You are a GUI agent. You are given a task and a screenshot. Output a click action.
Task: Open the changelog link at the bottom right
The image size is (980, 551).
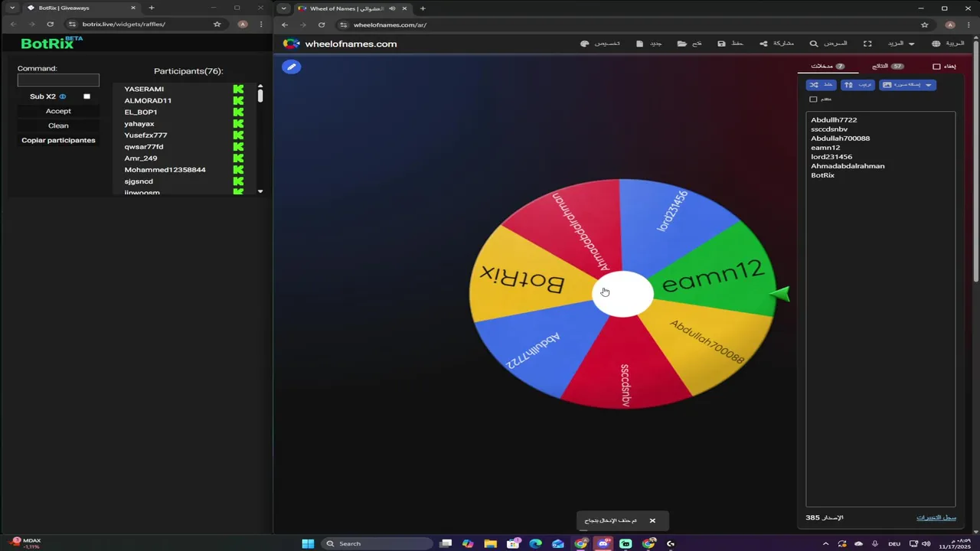pyautogui.click(x=936, y=518)
